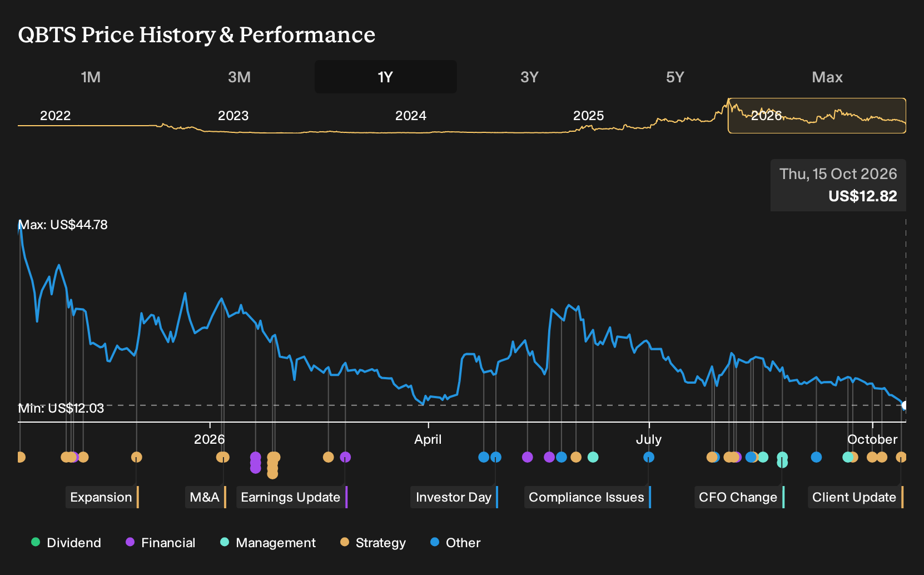Click the active 1Y range tab
Screen dimensions: 924x575
coord(386,77)
